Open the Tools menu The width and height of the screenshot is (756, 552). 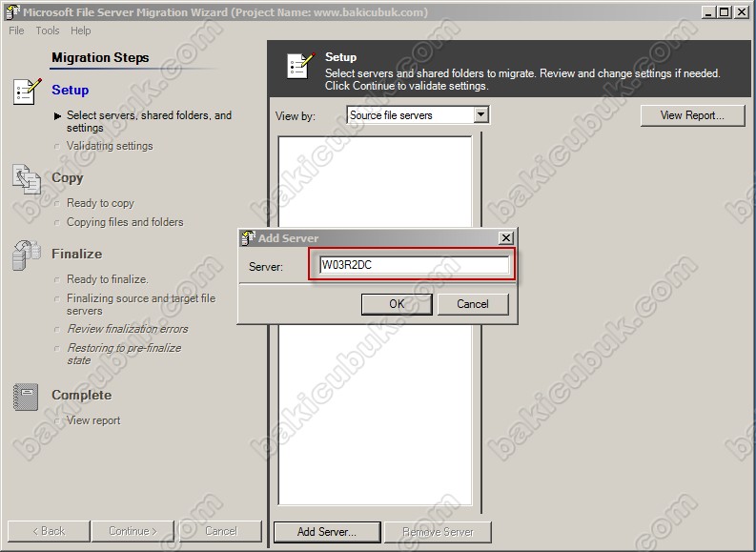pyautogui.click(x=48, y=31)
